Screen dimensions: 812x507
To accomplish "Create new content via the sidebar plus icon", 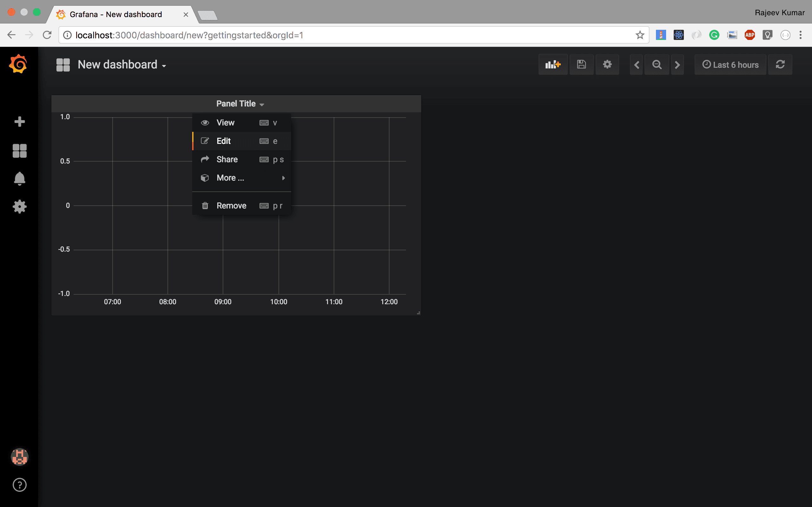I will tap(19, 121).
